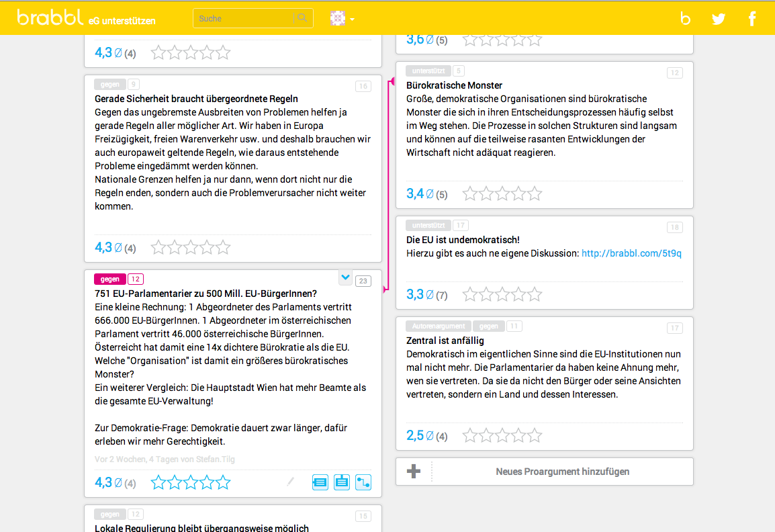Click the 'gegen' tag on 'Gerade Sicherheit' card
The image size is (775, 532).
click(x=109, y=85)
